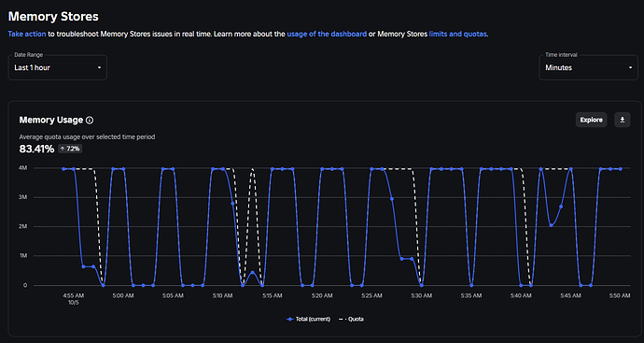Click the Date Range dropdown arrow

(99, 68)
